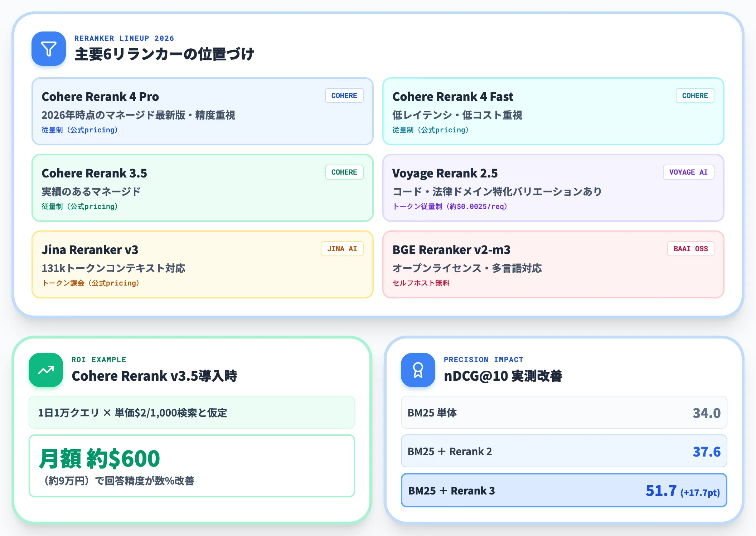Click the JINA AI badge
This screenshot has height=536, width=756.
[342, 249]
